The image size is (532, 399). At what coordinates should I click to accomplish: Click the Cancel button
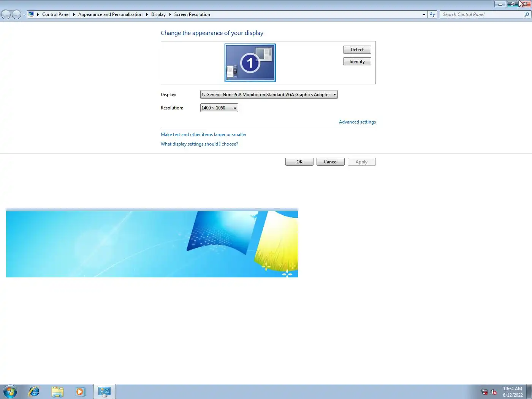pyautogui.click(x=331, y=162)
